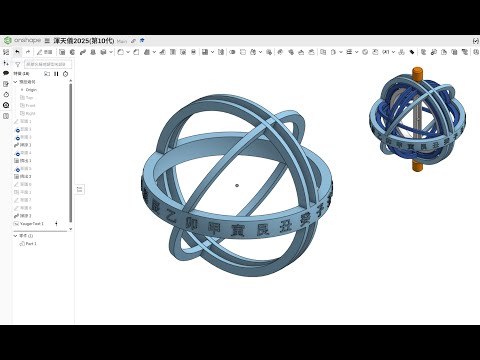
Task: Click the feature search input field
Action: click(48, 64)
